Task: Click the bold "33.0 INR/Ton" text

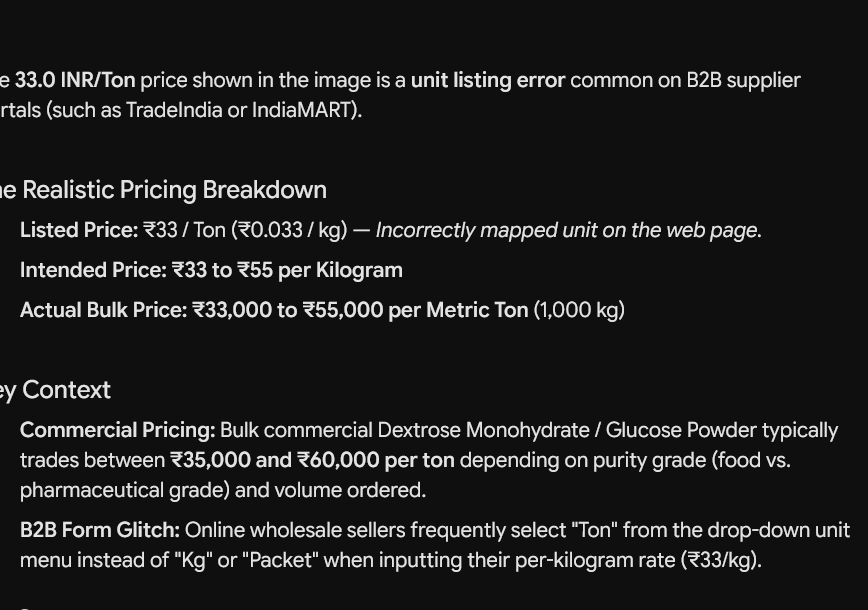Action: coord(75,81)
